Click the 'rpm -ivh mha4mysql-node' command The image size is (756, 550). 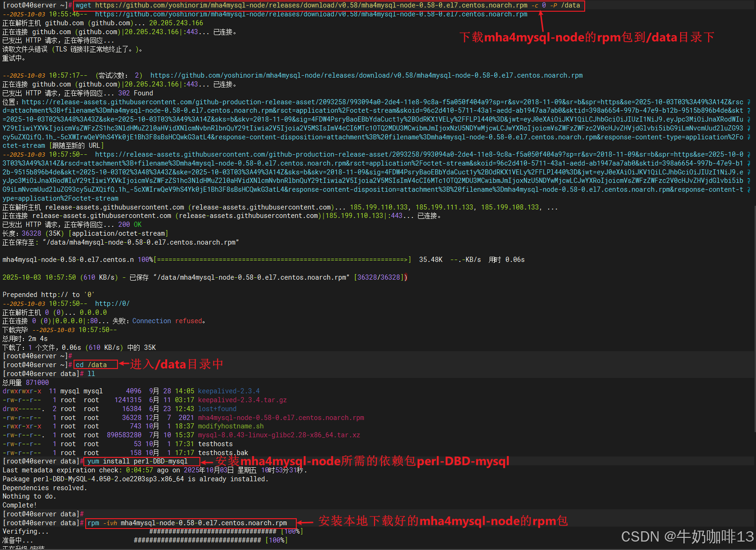[x=187, y=523]
